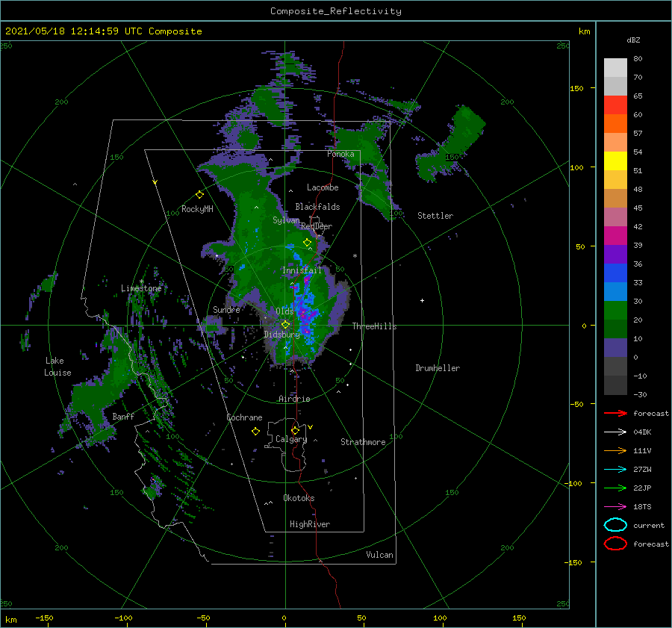Image resolution: width=672 pixels, height=628 pixels.
Task: Click the green 22JP arrow icon
Action: (615, 488)
